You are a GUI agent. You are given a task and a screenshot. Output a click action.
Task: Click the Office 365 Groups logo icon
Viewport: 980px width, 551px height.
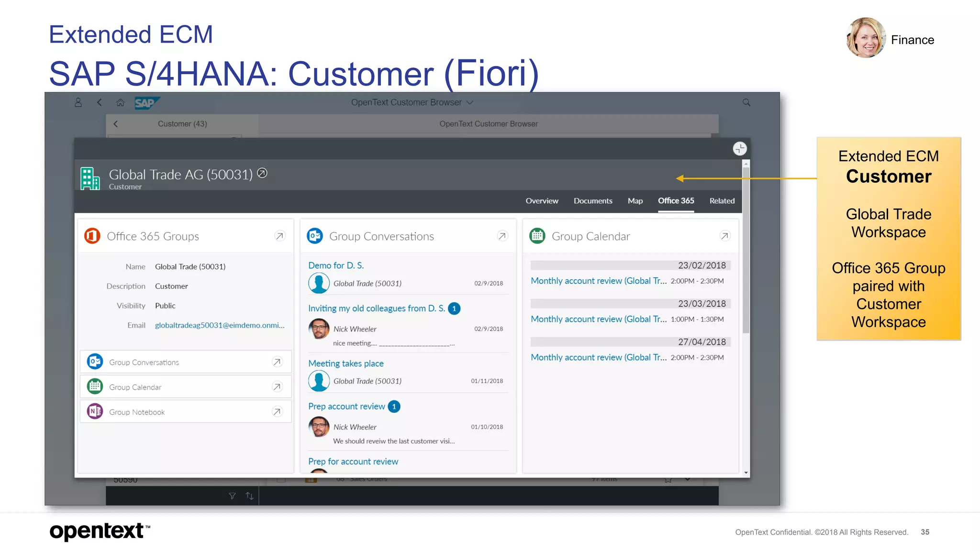coord(92,236)
